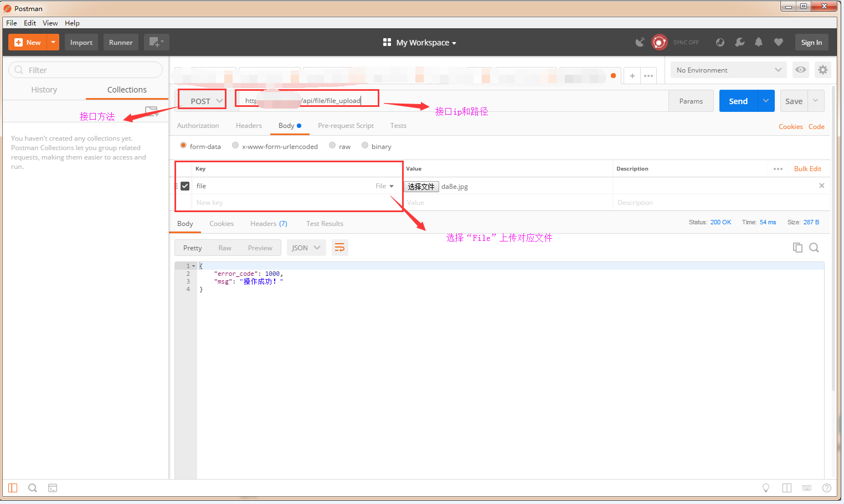Toggle the sidebar icon in status bar

pyautogui.click(x=13, y=488)
